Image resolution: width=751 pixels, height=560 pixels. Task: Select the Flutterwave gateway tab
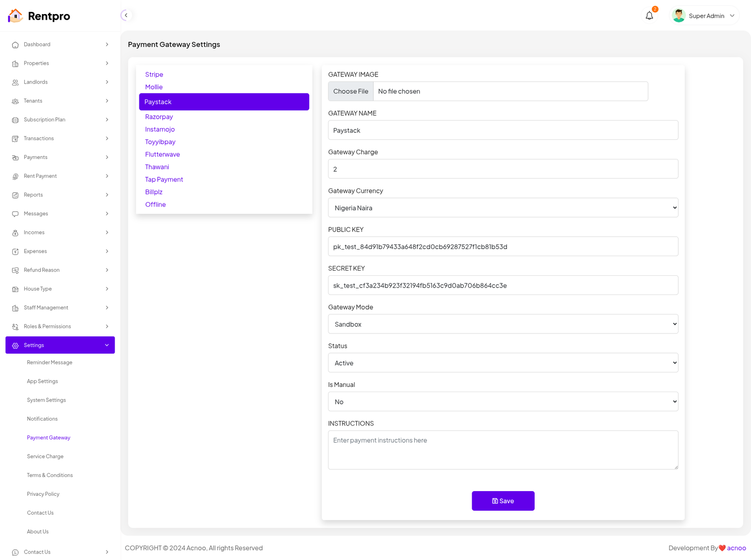162,154
